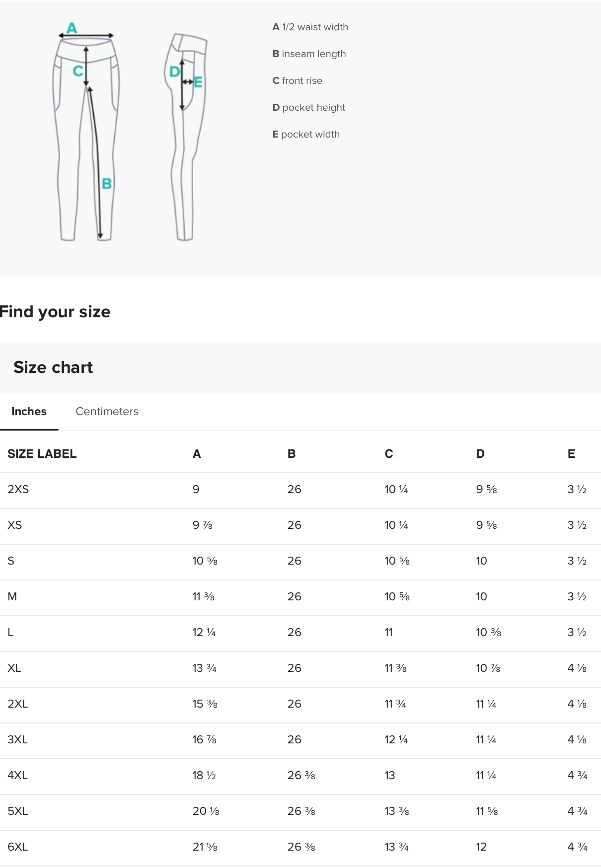Select the 2XS size row
The height and width of the screenshot is (868, 601).
click(x=15, y=489)
